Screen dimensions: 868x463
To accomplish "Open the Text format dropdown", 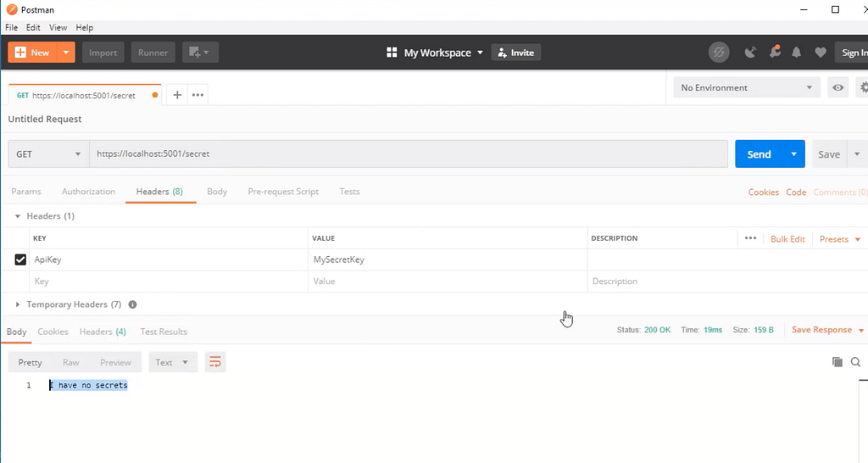I will click(172, 362).
